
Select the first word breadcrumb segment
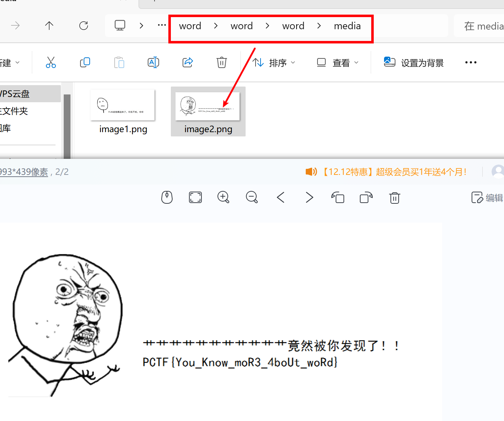coord(190,26)
